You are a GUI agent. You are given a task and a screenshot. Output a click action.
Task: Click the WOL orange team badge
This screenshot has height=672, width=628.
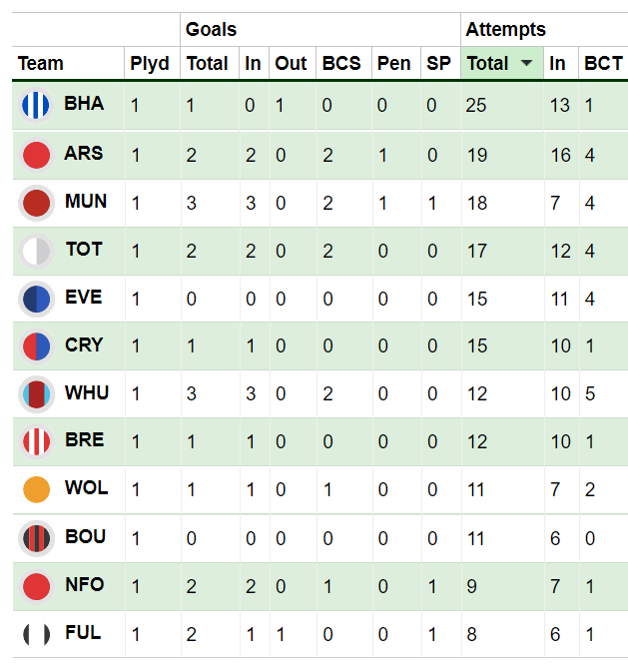pos(36,489)
